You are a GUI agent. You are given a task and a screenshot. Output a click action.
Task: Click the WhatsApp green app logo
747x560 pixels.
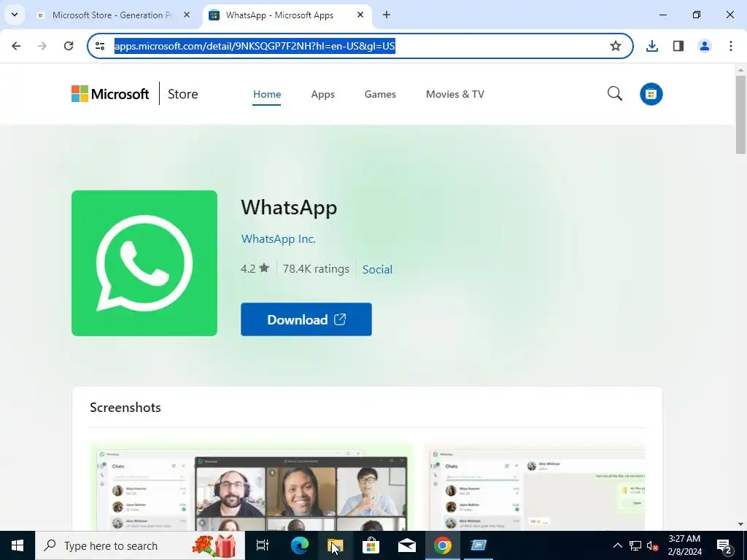click(x=144, y=263)
